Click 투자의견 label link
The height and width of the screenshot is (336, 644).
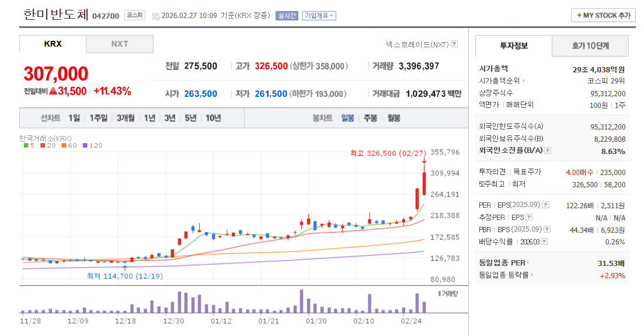pos(492,172)
